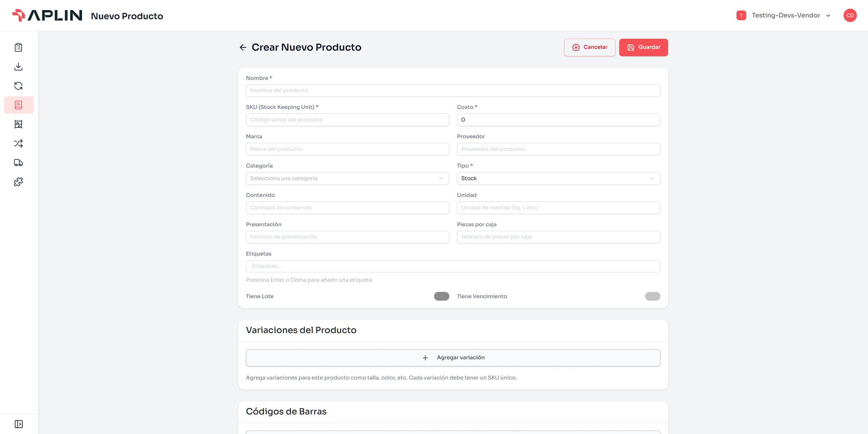Open the CD user avatar
This screenshot has height=434, width=868.
click(850, 15)
